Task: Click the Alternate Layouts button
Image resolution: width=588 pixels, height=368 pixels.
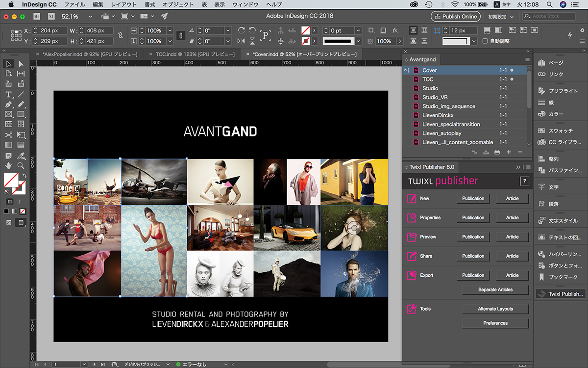Action: (495, 309)
